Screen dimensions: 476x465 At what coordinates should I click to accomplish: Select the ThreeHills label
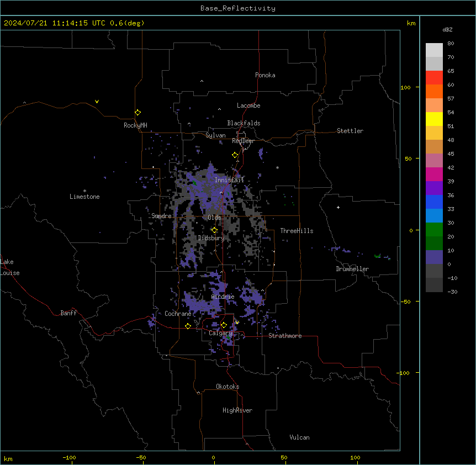[x=297, y=231]
